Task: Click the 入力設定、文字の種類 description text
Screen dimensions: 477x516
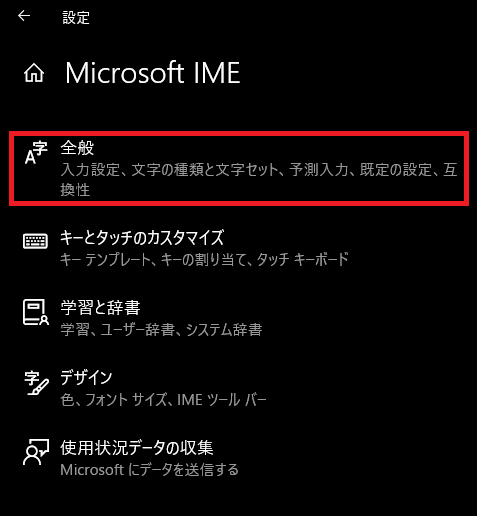Action: (x=259, y=180)
